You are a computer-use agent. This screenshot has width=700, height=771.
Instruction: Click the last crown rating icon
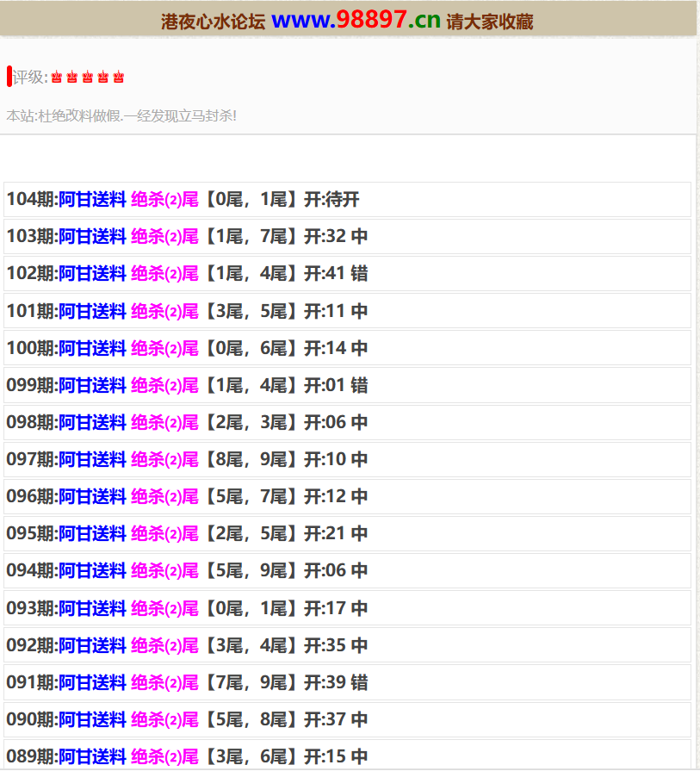[x=119, y=78]
